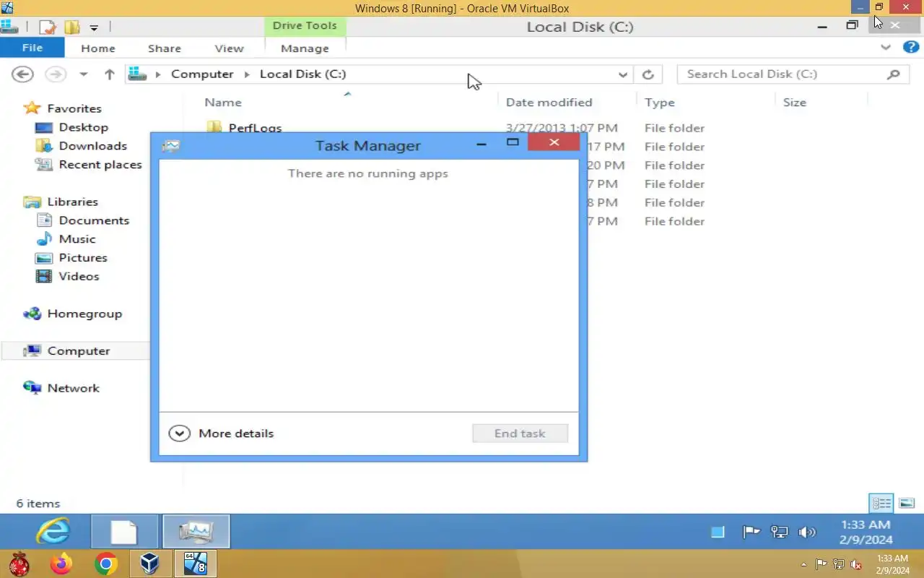The image size is (924, 578).
Task: Open Recent places in the navigation pane
Action: pyautogui.click(x=100, y=165)
